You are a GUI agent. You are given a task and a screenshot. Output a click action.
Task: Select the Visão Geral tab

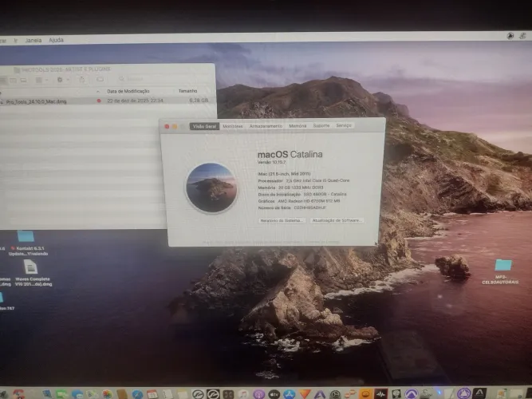pyautogui.click(x=205, y=126)
